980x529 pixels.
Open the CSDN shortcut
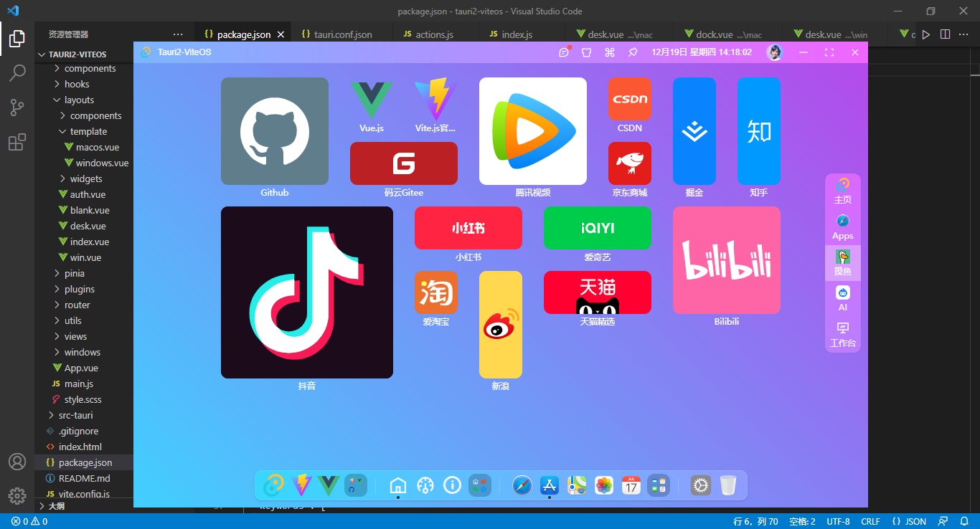point(630,99)
